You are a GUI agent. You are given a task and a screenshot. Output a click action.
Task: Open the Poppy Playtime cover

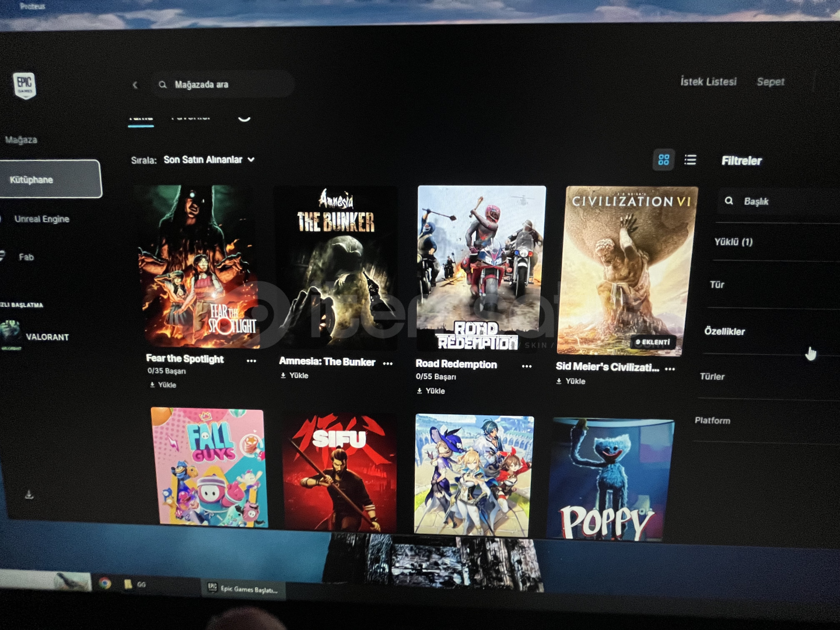[610, 479]
